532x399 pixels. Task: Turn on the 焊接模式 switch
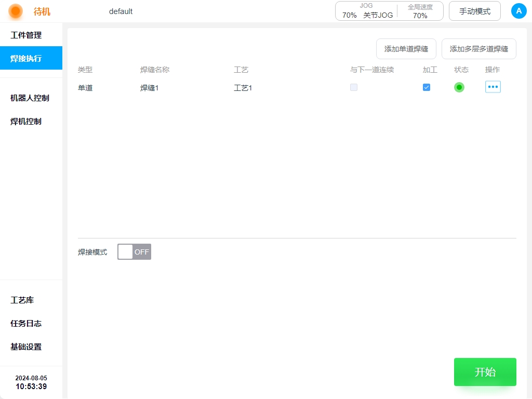134,252
